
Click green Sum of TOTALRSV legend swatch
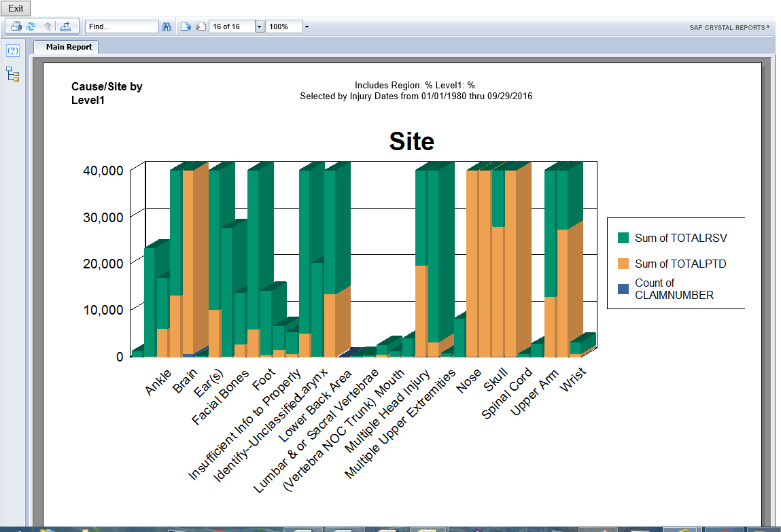point(623,238)
